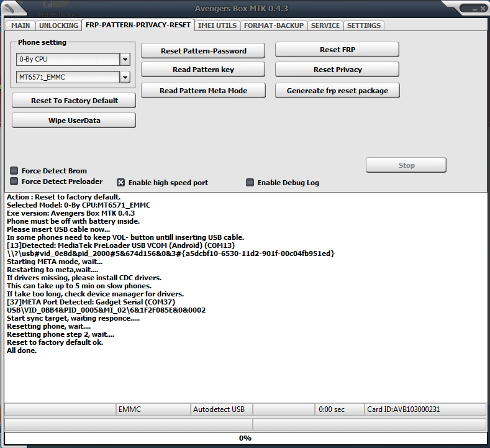Switch to the MAIN tab

pos(20,25)
